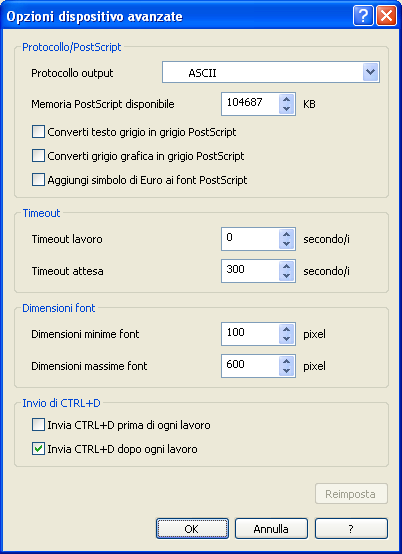Decrease Timeout attesa using down arrow

pyautogui.click(x=286, y=276)
